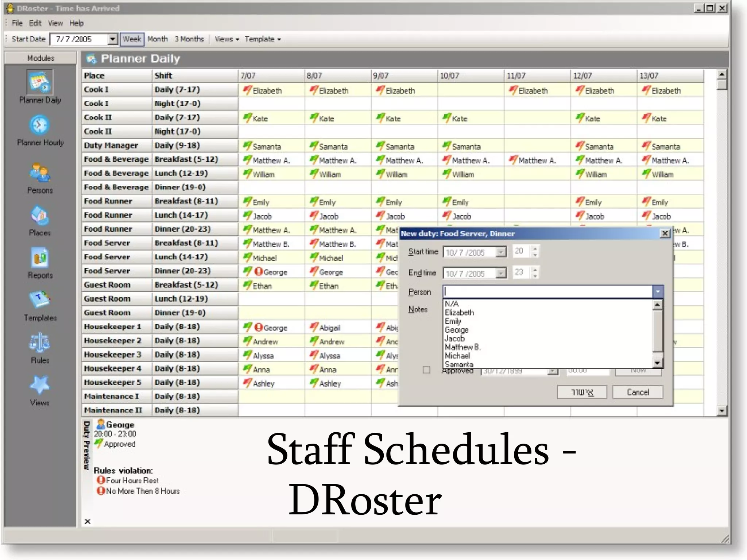Switch to 3 Months view

click(189, 39)
